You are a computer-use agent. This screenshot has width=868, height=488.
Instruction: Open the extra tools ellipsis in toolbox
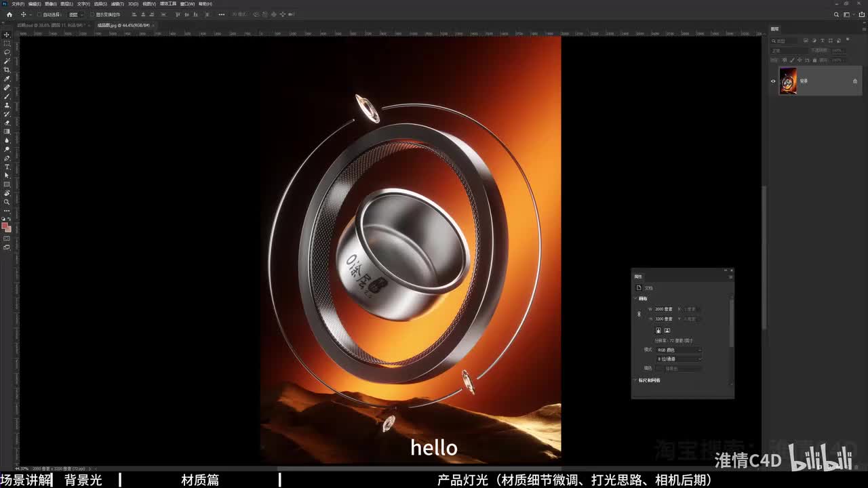pos(7,211)
